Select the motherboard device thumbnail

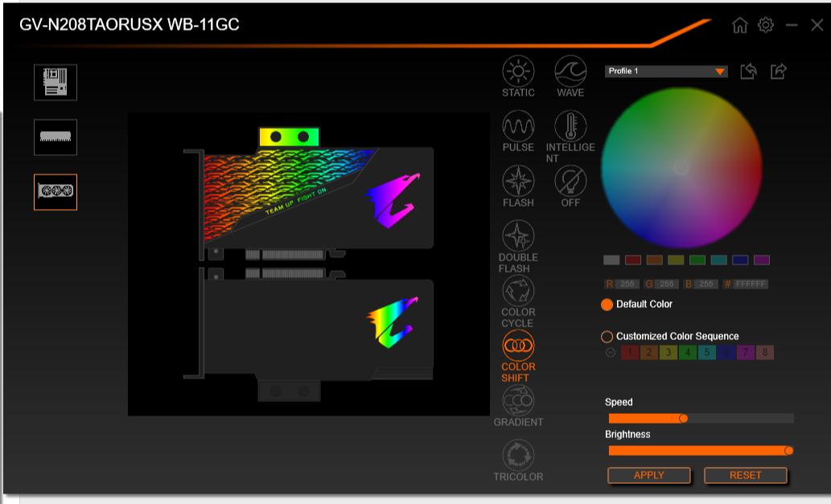55,83
